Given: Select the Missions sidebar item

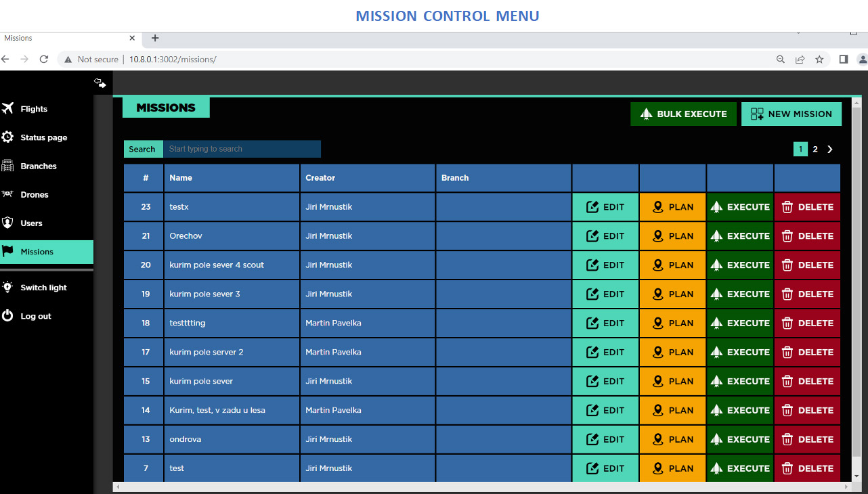Looking at the screenshot, I should coord(37,252).
